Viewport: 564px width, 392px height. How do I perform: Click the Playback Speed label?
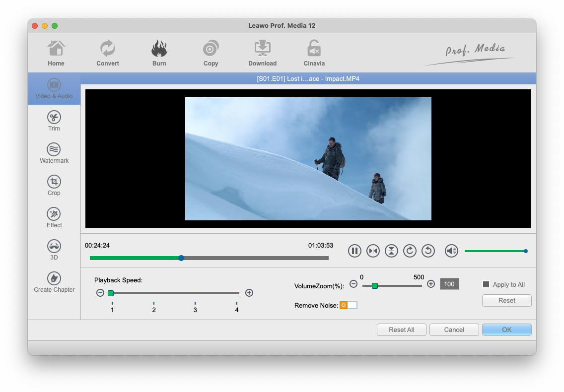point(118,280)
